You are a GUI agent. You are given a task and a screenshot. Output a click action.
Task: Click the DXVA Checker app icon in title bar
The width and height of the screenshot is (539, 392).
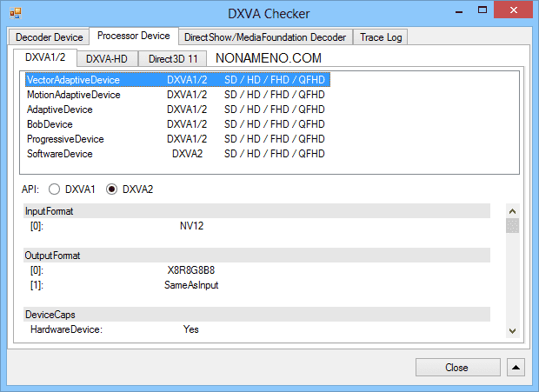point(15,13)
